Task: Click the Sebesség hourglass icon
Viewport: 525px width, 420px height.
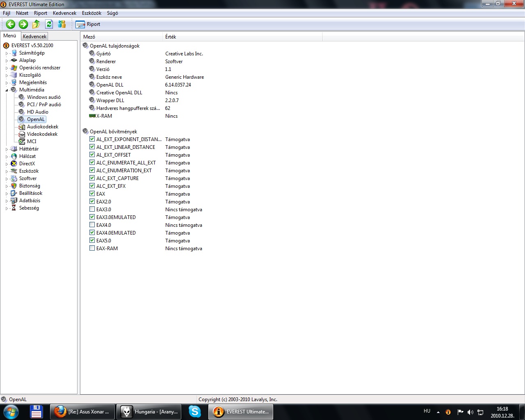Action: coord(14,208)
